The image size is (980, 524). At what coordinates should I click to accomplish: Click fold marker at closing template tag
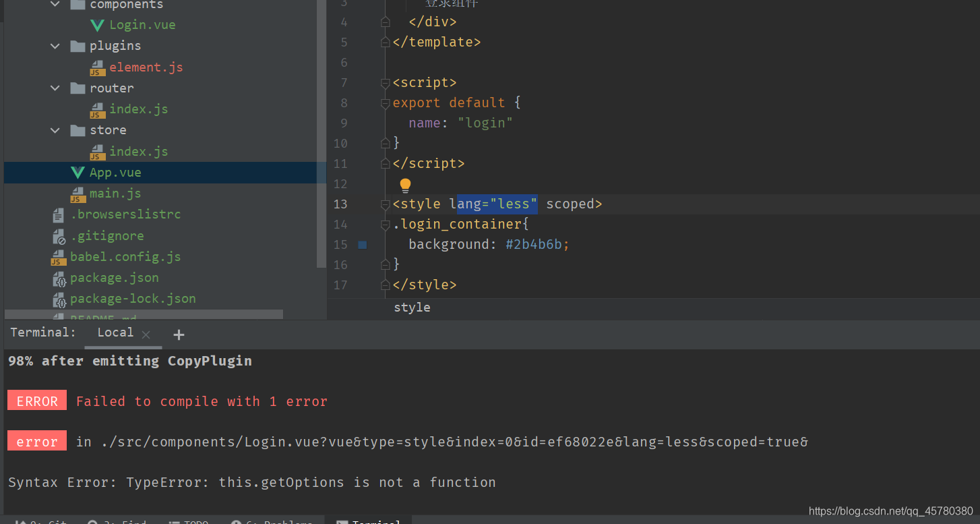(386, 42)
